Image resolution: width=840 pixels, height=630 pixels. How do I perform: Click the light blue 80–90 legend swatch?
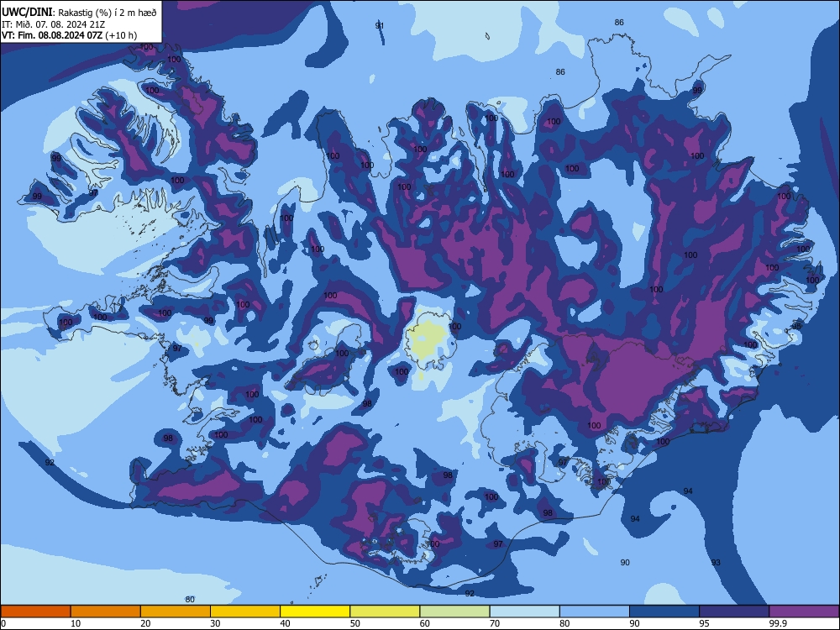595,612
